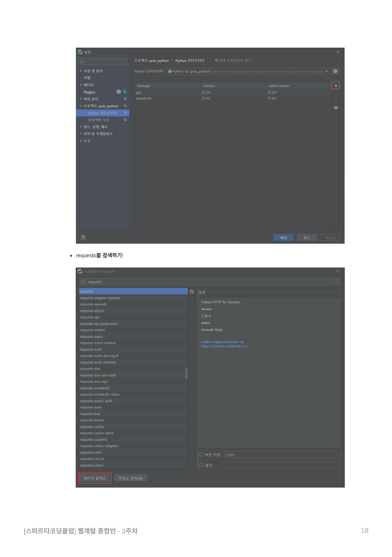392x557 pixels.
Task: Click the Package column header
Action: [167, 86]
